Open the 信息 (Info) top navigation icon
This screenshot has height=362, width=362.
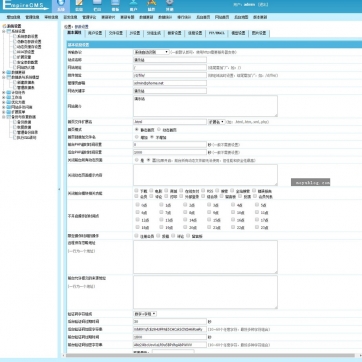tap(79, 6)
